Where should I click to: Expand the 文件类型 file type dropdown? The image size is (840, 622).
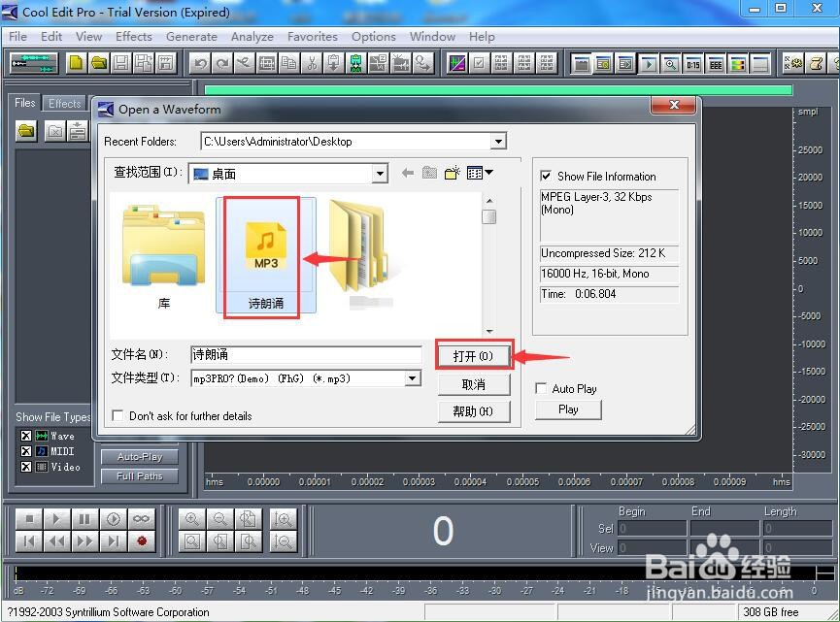click(x=412, y=377)
